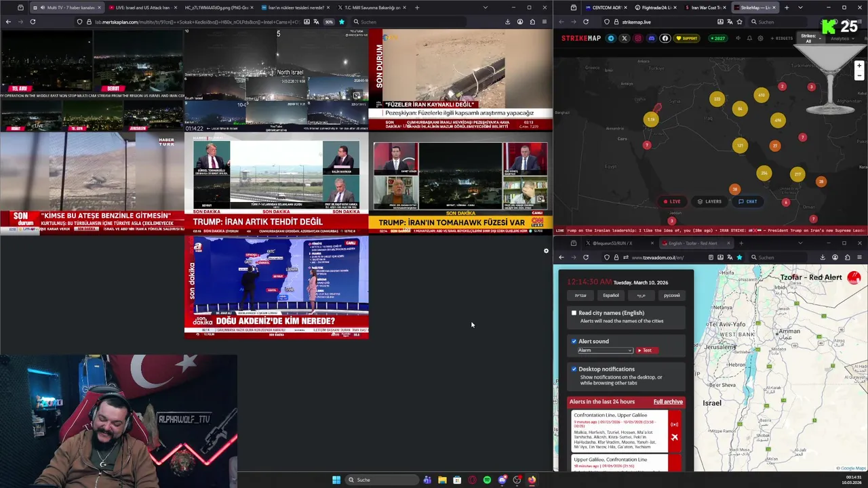Screen dimensions: 868x488
Task: Switch to Flightradar24 browser tab
Action: [654, 7]
